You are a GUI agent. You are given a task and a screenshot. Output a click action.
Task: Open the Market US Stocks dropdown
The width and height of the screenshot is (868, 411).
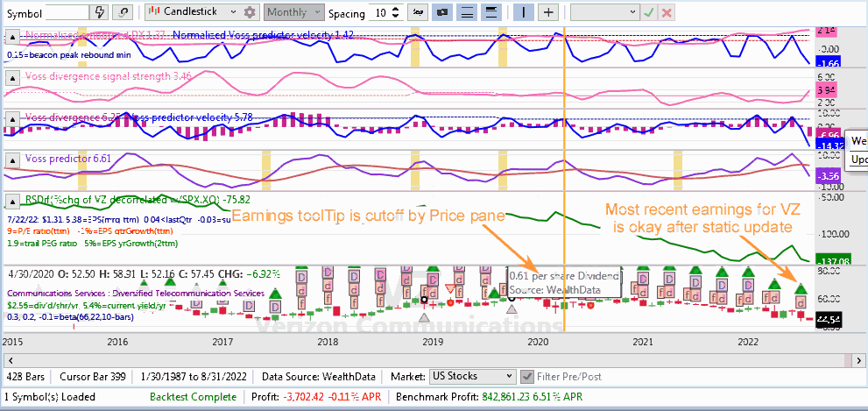click(473, 376)
